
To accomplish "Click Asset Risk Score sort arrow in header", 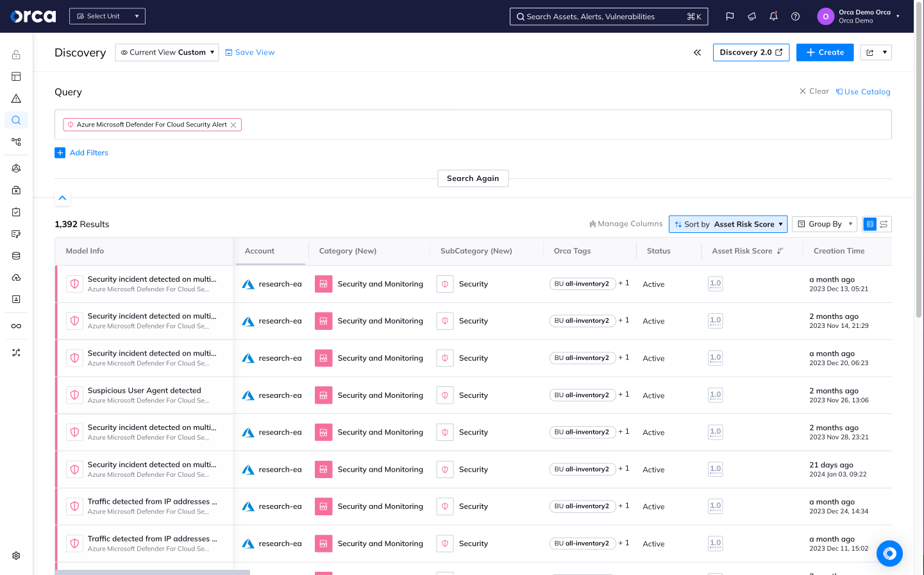I will click(x=780, y=251).
